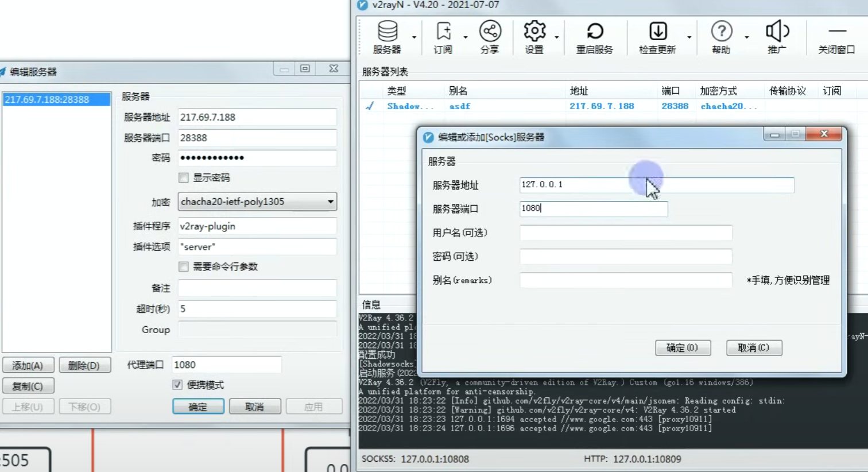Click the masked 密码 password field
The image size is (868, 472).
tap(257, 158)
